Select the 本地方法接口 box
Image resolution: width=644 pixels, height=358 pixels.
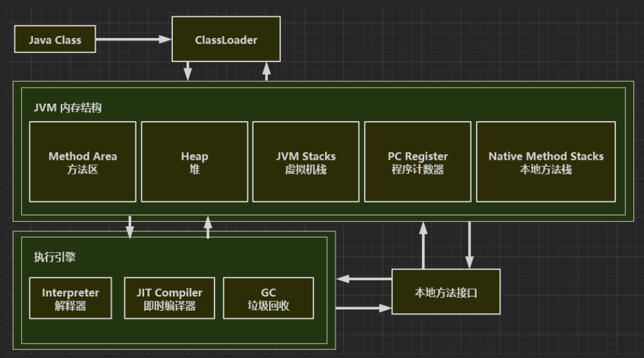pyautogui.click(x=446, y=292)
